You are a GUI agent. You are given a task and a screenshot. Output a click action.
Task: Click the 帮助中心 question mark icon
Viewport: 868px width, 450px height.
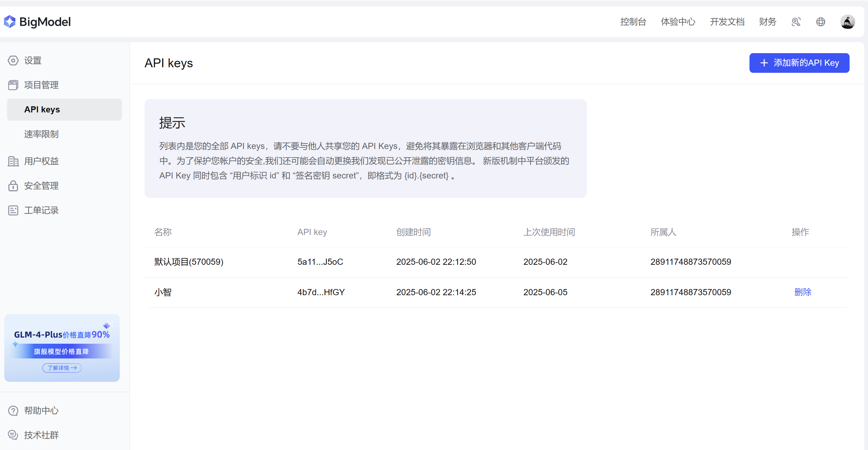point(13,411)
